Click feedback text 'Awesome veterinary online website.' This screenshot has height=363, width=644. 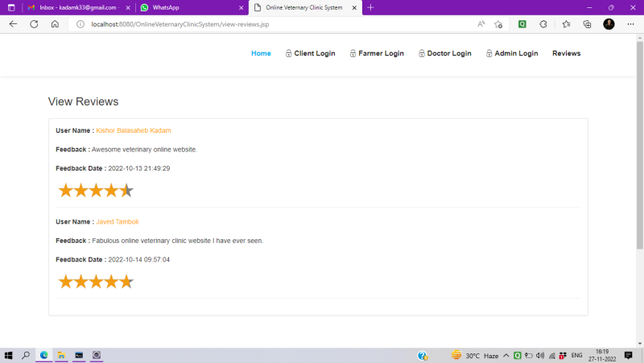[144, 150]
